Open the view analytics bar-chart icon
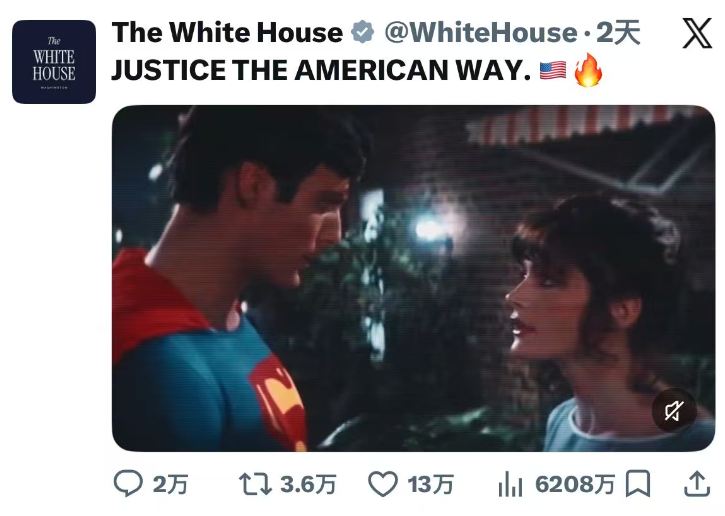The width and height of the screenshot is (725, 516). click(x=510, y=485)
